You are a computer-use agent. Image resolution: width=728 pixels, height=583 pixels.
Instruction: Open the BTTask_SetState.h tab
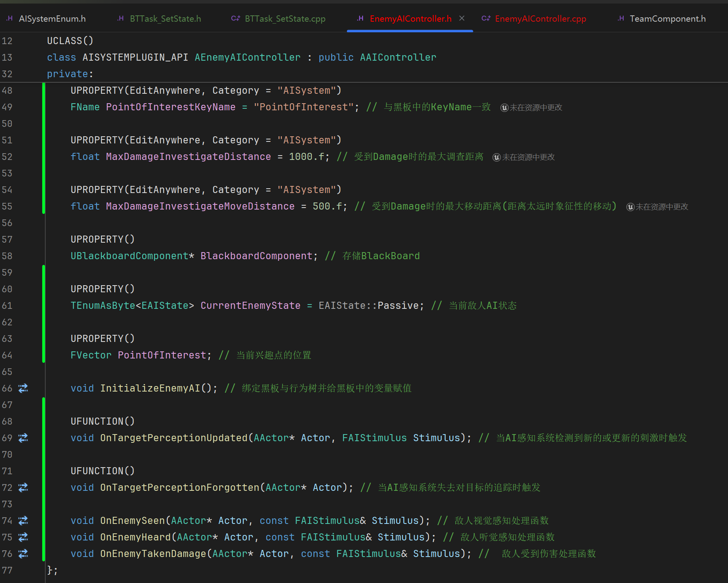tap(159, 19)
